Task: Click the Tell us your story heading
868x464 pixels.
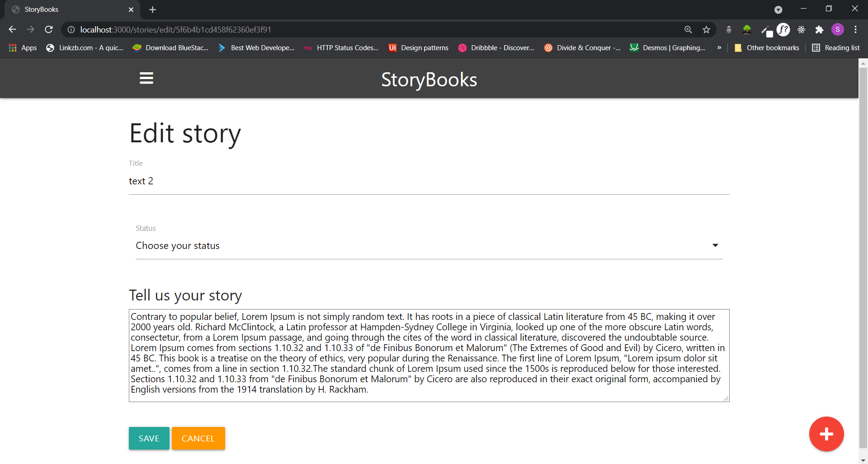Action: (185, 295)
